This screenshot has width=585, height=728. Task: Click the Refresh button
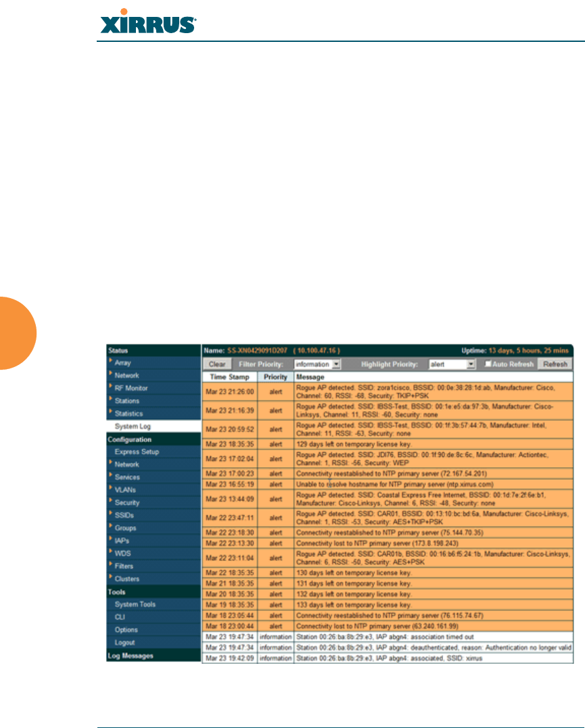pos(555,364)
